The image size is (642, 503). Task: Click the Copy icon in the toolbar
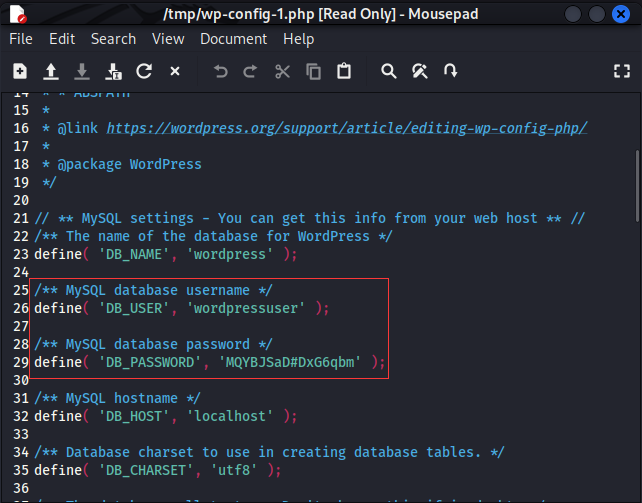point(313,71)
